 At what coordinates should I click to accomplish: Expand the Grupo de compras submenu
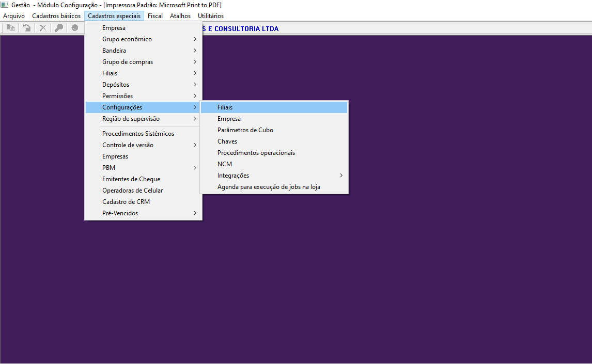tap(144, 62)
